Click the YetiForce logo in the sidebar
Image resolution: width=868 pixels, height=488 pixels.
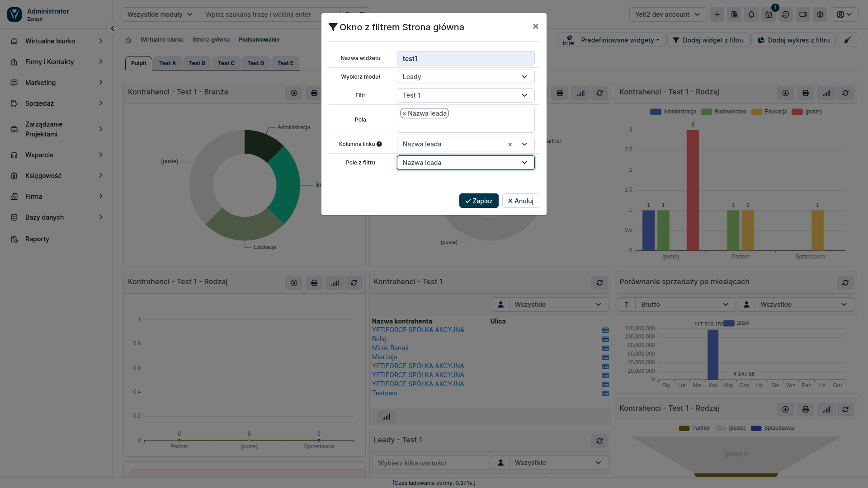[x=14, y=14]
